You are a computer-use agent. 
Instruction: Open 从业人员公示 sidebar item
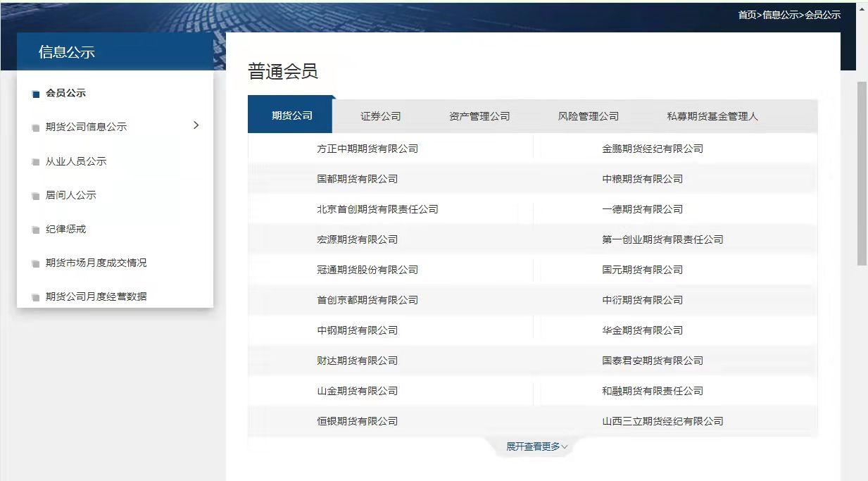pyautogui.click(x=76, y=161)
